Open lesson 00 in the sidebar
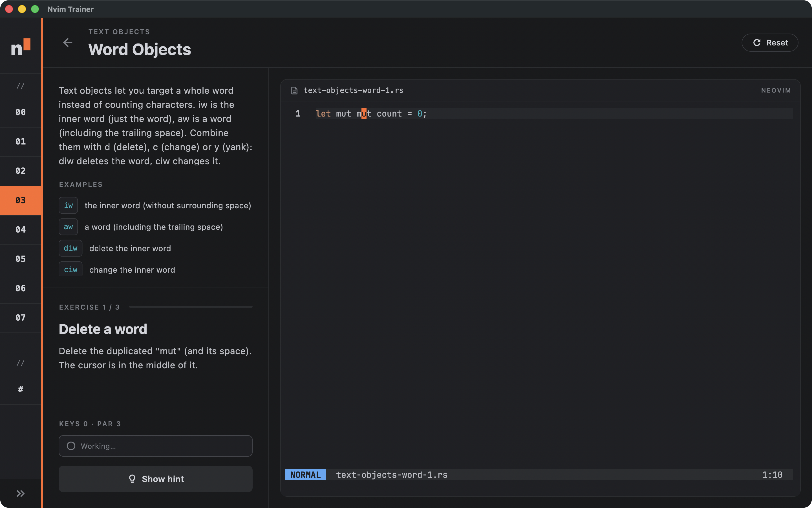Viewport: 812px width, 508px height. point(21,112)
